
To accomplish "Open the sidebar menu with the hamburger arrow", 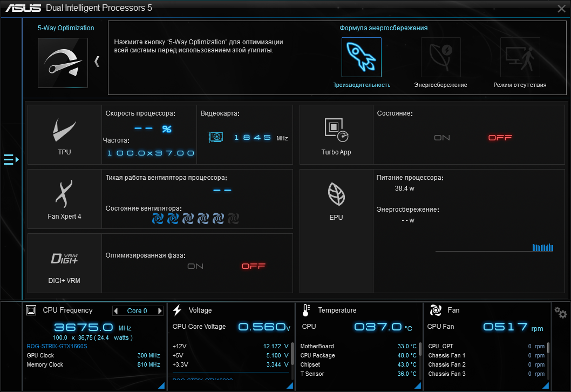I will coord(11,160).
